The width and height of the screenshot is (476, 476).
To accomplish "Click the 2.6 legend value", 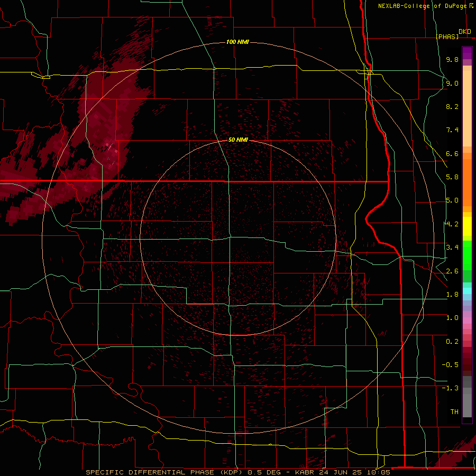I will pos(452,271).
